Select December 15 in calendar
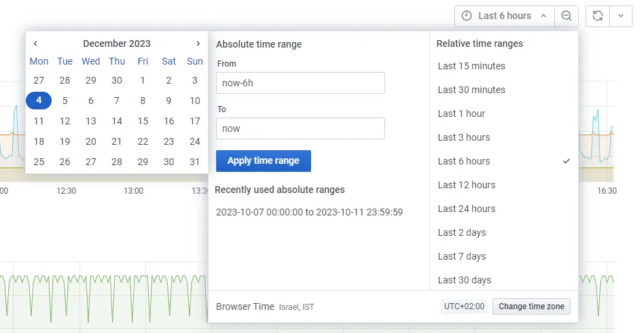Image resolution: width=644 pixels, height=333 pixels. click(143, 121)
